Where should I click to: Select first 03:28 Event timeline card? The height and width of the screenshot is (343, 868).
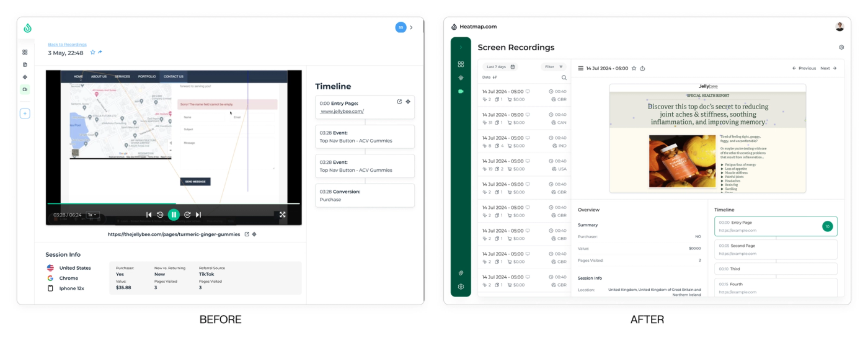tap(365, 136)
